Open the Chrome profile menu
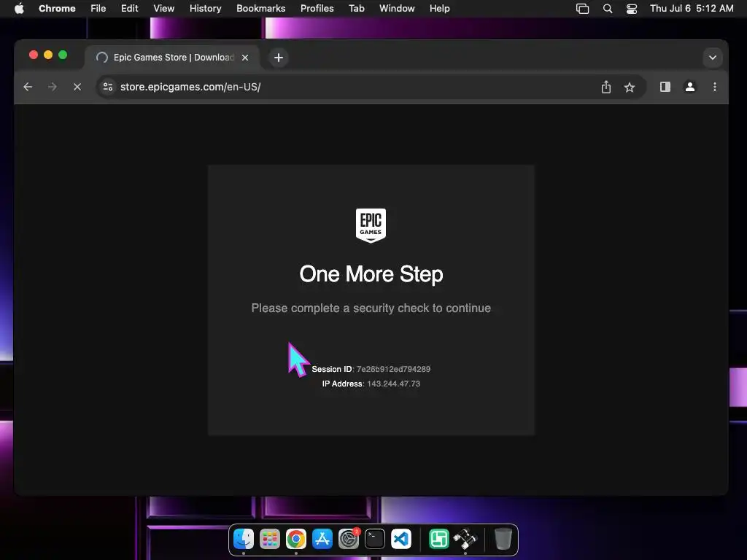Screen dimensions: 747x560 click(x=689, y=87)
